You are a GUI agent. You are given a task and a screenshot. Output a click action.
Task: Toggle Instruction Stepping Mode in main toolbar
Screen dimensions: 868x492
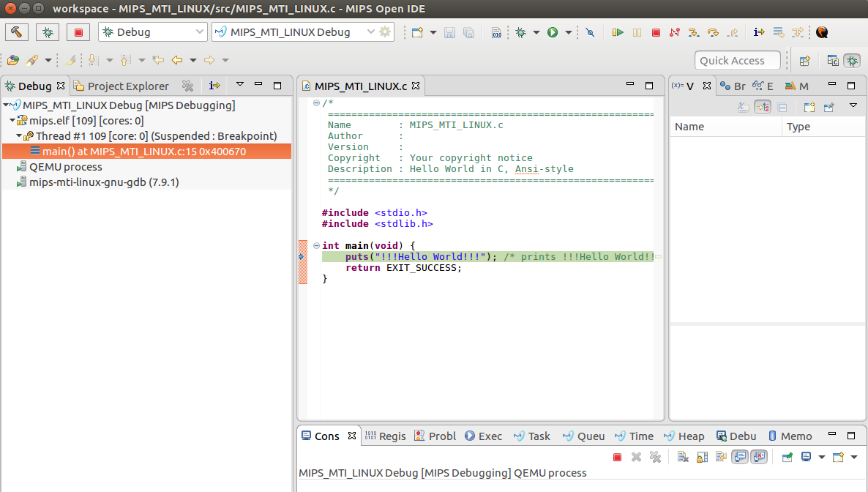point(759,33)
